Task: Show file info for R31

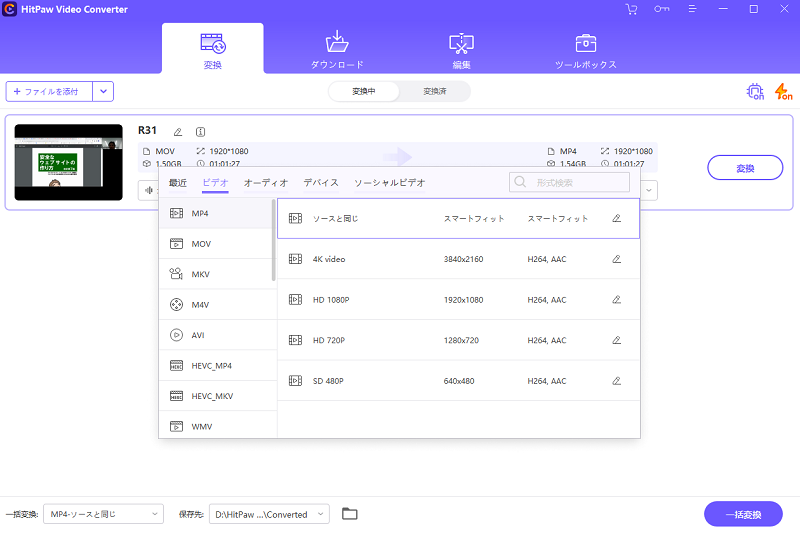Action: tap(201, 132)
